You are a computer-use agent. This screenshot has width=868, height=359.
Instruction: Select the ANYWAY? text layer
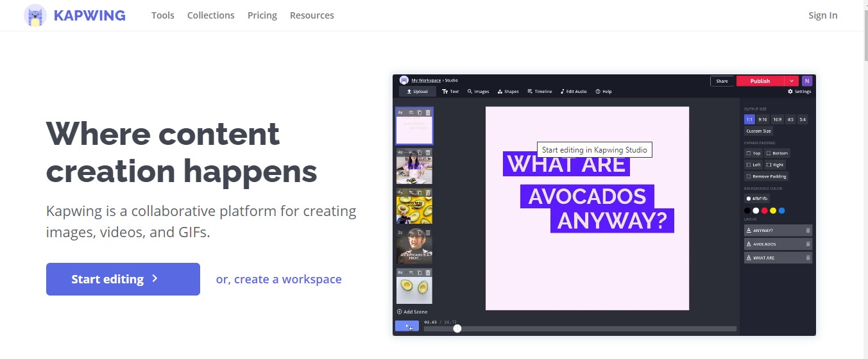778,230
